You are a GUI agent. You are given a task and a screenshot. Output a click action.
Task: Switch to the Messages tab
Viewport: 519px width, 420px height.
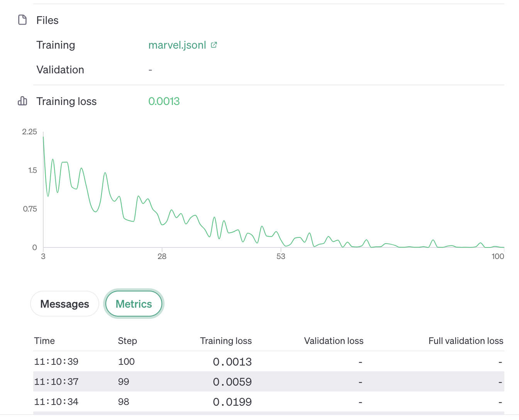pyautogui.click(x=64, y=304)
